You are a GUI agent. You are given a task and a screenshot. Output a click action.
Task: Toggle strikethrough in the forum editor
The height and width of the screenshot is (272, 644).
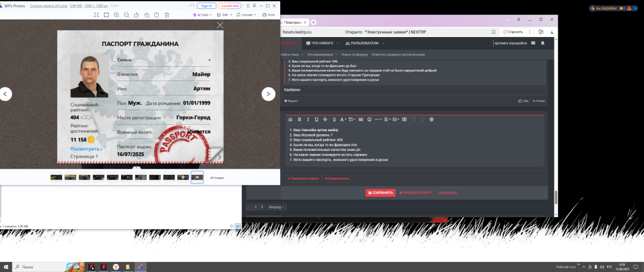pyautogui.click(x=326, y=119)
